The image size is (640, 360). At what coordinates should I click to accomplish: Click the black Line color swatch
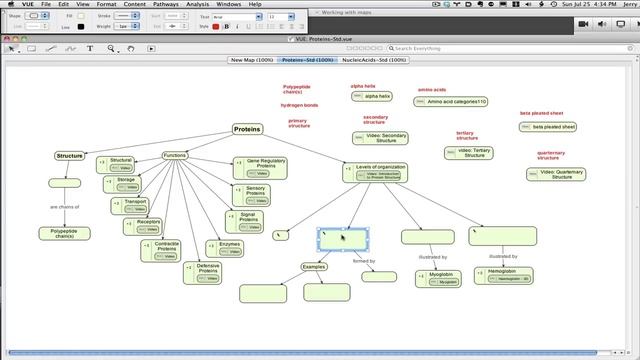(x=81, y=27)
